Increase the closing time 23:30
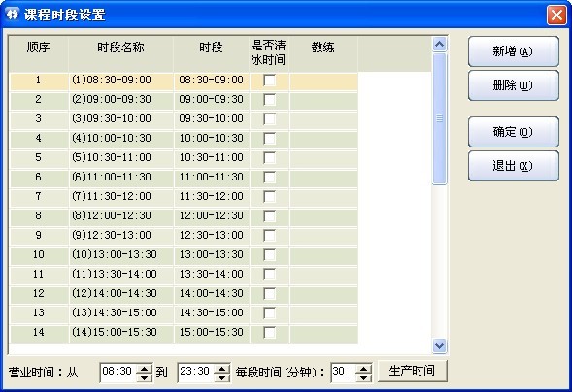Image resolution: width=572 pixels, height=392 pixels. point(221,369)
